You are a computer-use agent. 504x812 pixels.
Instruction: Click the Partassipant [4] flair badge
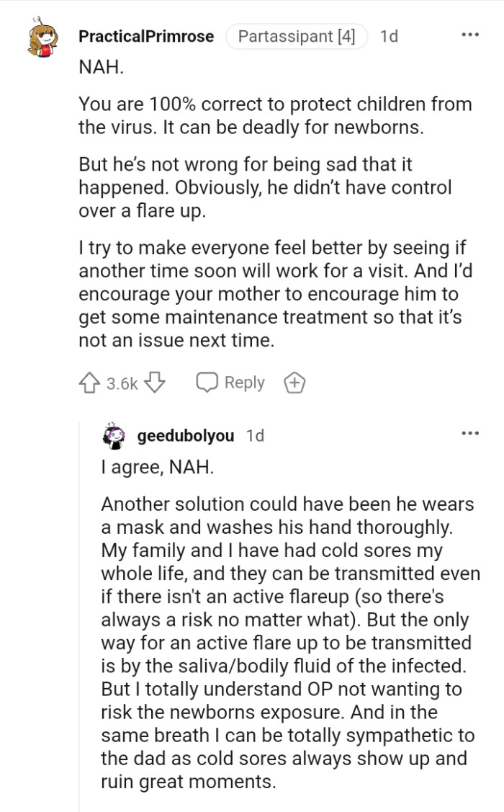(297, 36)
